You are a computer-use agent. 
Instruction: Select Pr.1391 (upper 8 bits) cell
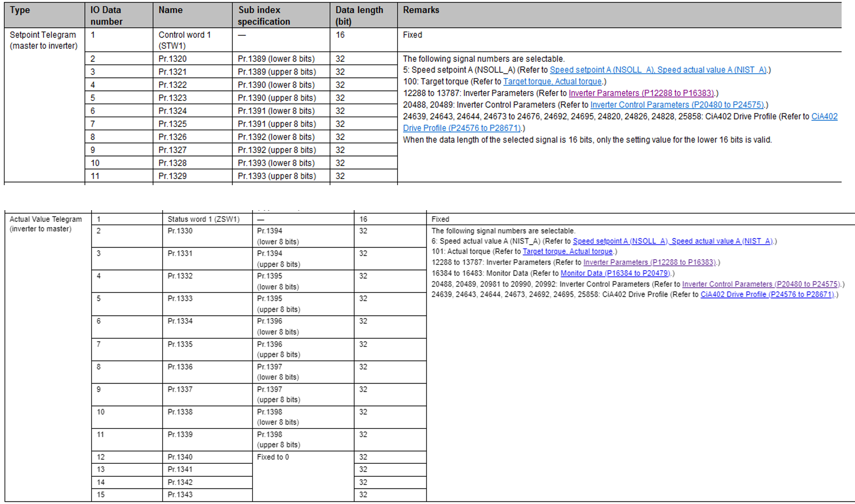(281, 124)
